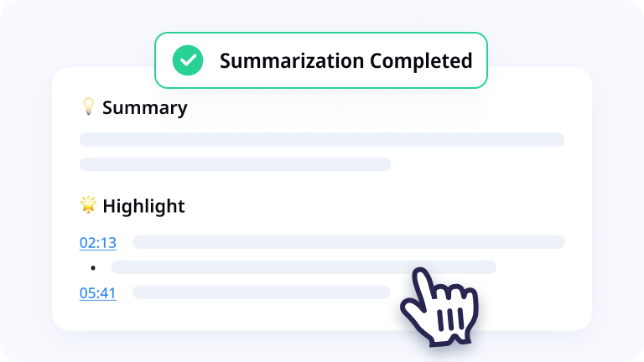
Task: Click the star icon beside Highlight
Action: 88,204
